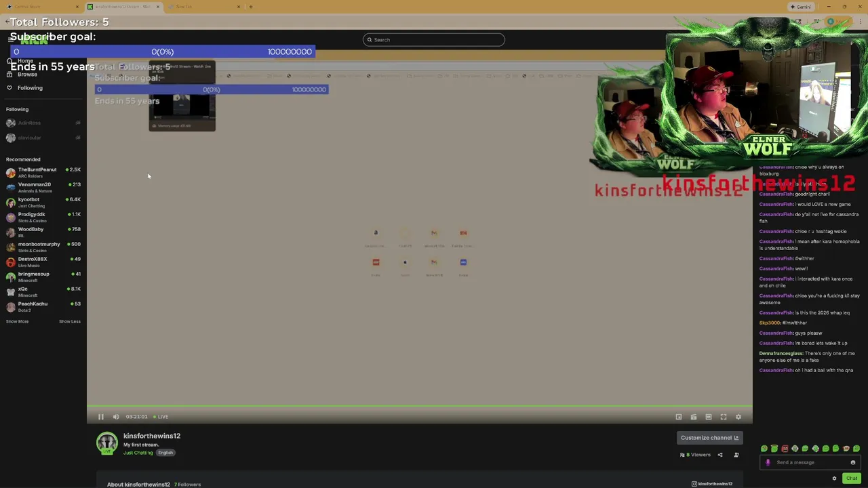Open DestroX88X recommended channel

point(43,262)
